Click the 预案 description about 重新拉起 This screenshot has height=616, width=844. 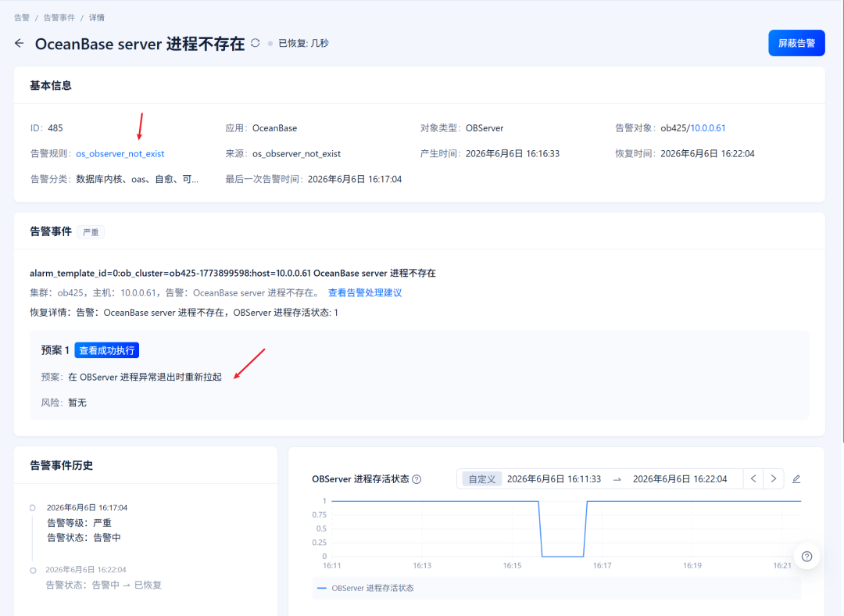145,377
